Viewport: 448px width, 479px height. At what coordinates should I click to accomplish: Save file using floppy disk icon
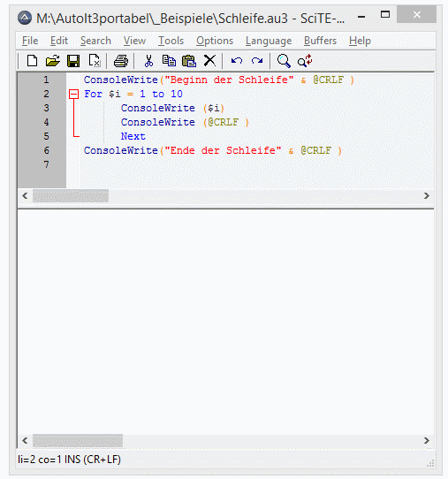tap(73, 61)
